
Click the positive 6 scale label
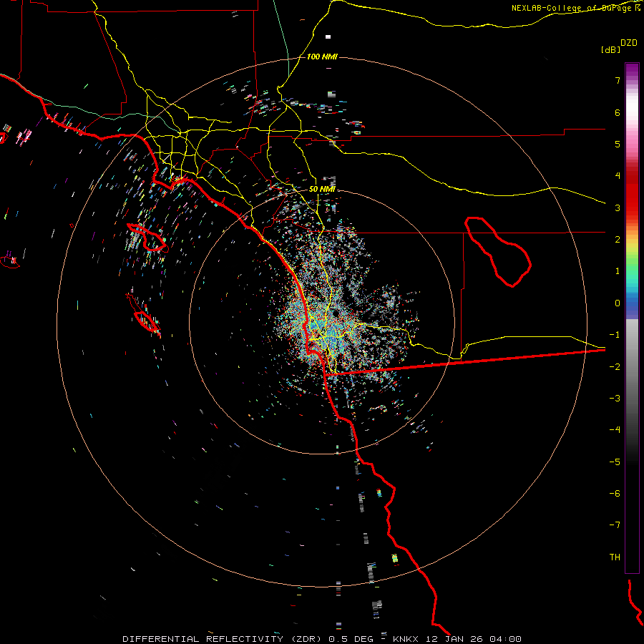click(618, 112)
